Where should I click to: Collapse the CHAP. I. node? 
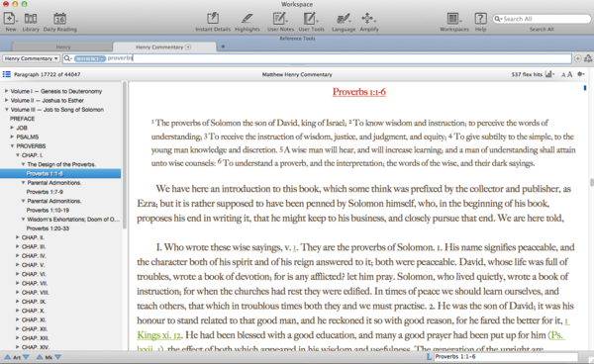pyautogui.click(x=18, y=154)
